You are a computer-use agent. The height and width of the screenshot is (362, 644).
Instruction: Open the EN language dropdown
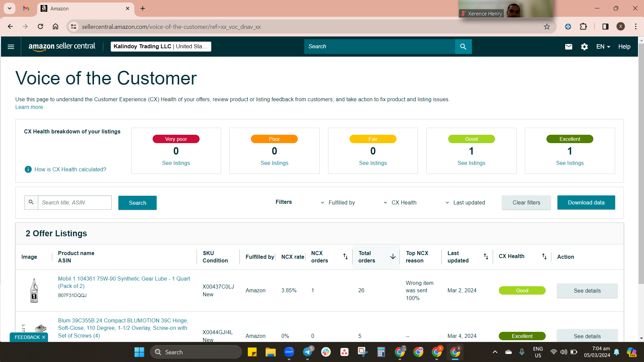(x=603, y=47)
